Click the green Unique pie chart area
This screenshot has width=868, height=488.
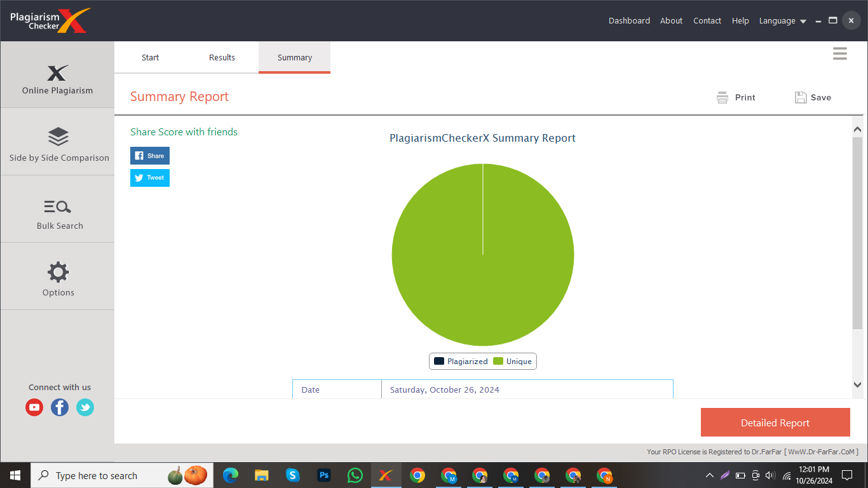click(x=483, y=255)
